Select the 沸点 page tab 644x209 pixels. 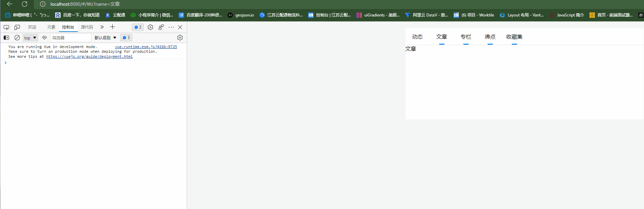(490, 37)
